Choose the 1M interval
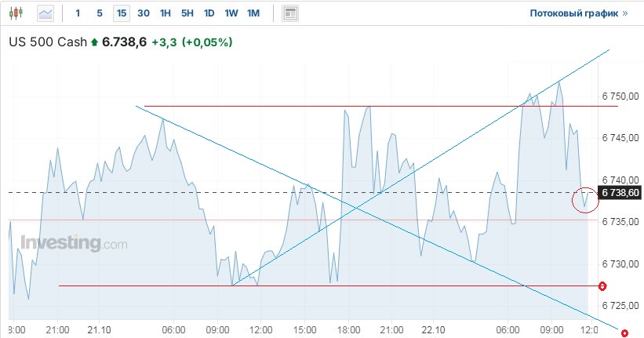Viewport: 644px width, 338px height. pos(253,13)
